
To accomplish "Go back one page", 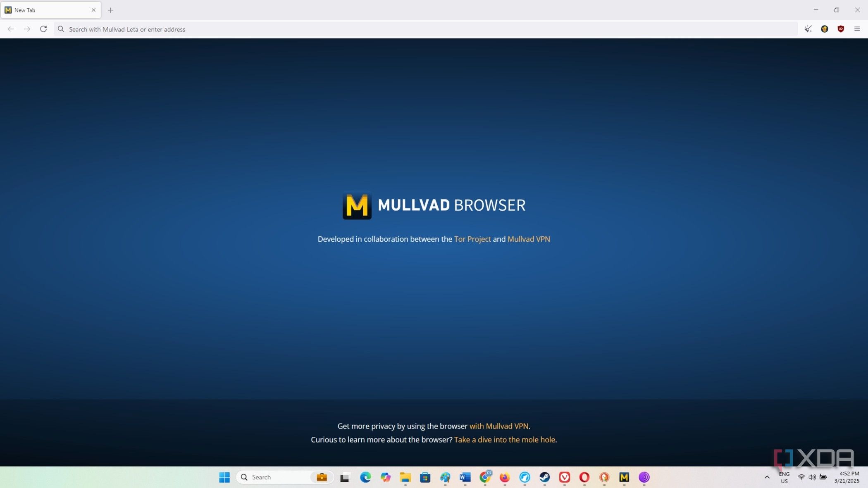I will tap(11, 29).
